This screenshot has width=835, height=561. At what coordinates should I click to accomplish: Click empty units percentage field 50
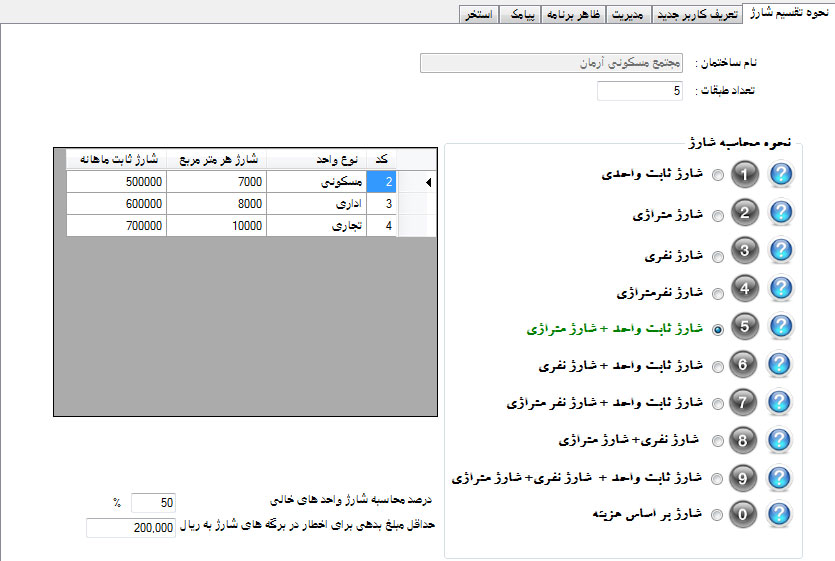pos(153,502)
